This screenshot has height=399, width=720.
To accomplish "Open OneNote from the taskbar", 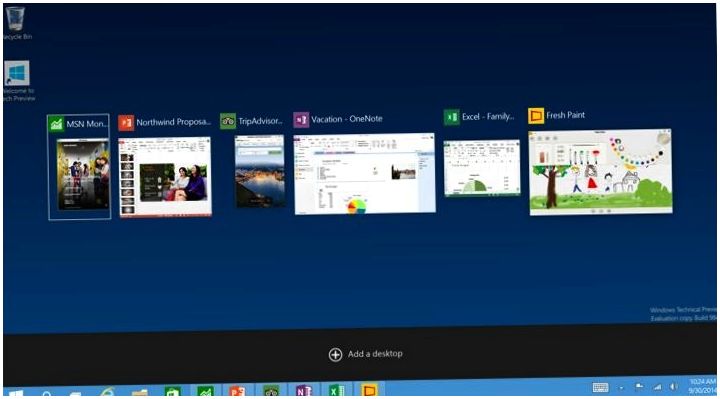I will tap(304, 390).
